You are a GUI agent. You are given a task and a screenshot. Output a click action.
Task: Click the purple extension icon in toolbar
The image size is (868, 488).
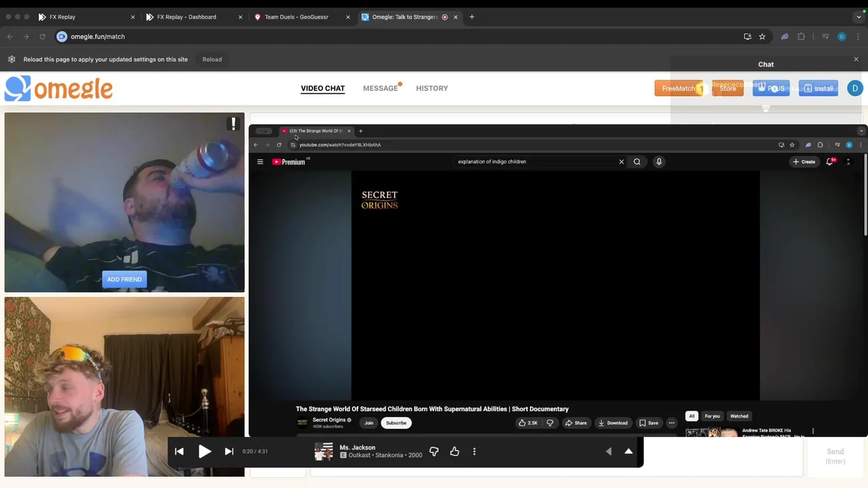coord(785,37)
